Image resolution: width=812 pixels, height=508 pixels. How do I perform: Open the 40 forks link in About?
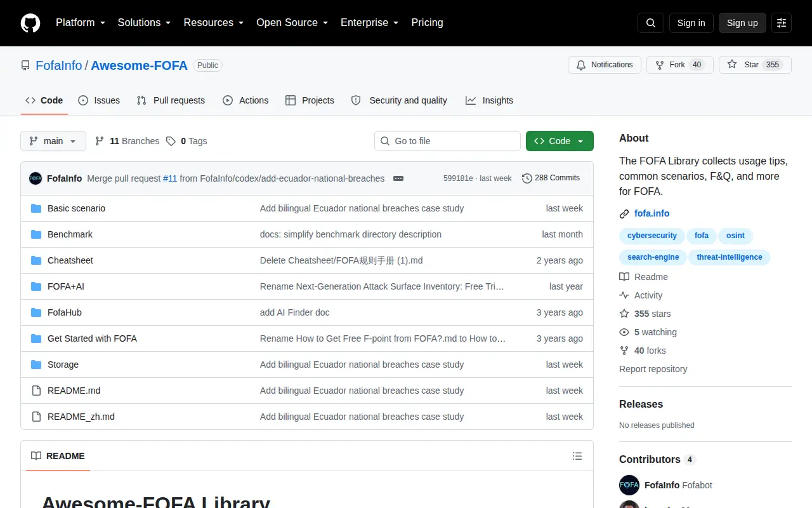(x=643, y=351)
